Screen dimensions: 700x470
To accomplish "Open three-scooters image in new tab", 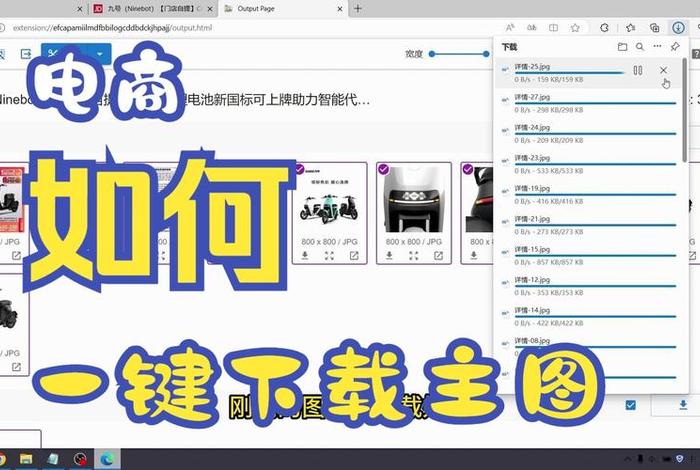I will (354, 255).
